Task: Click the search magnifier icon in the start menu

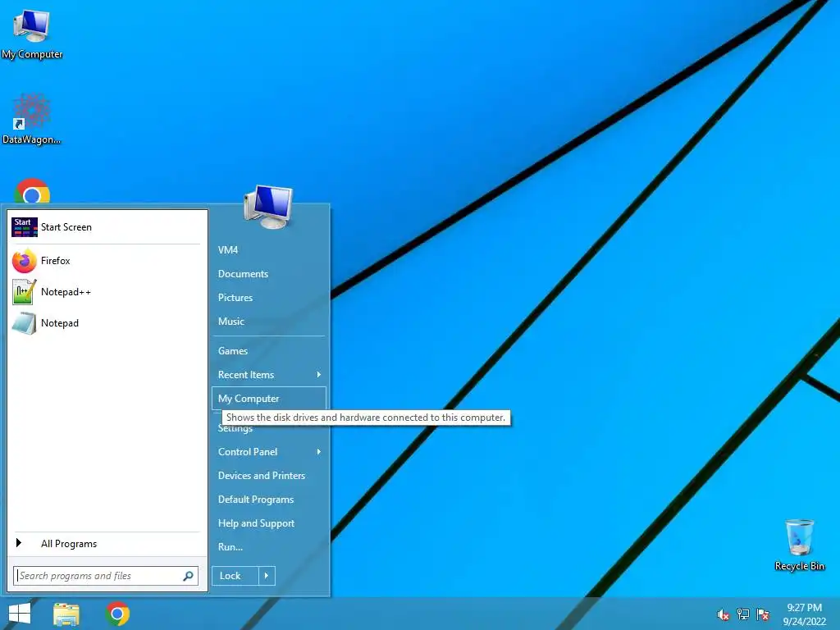Action: point(188,576)
